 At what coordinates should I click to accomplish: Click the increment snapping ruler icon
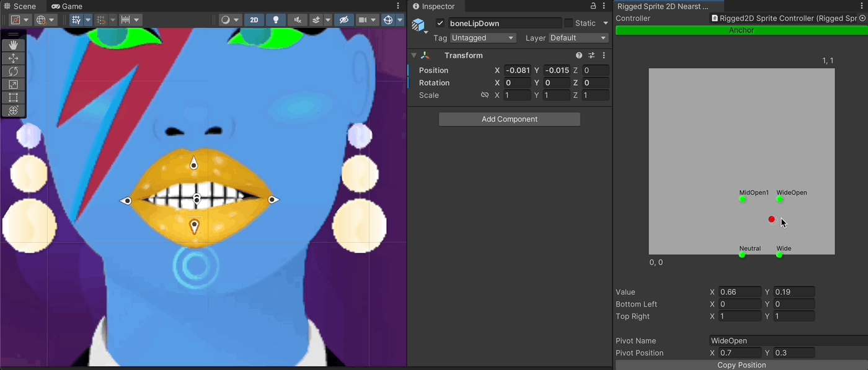pos(125,20)
